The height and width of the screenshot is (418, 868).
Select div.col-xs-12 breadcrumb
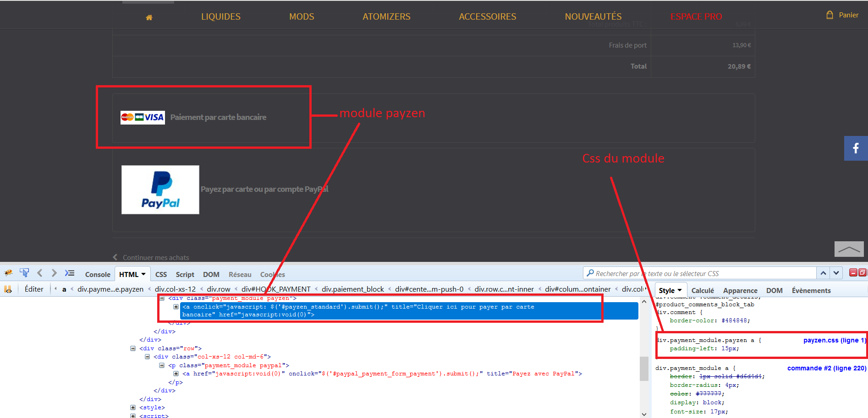pyautogui.click(x=175, y=289)
